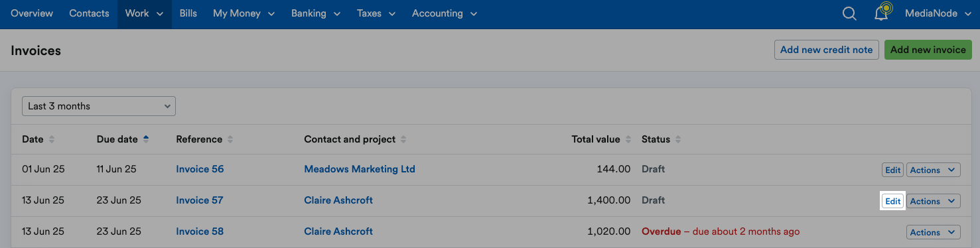
Task: Sort by Date column arrows
Action: click(52, 139)
